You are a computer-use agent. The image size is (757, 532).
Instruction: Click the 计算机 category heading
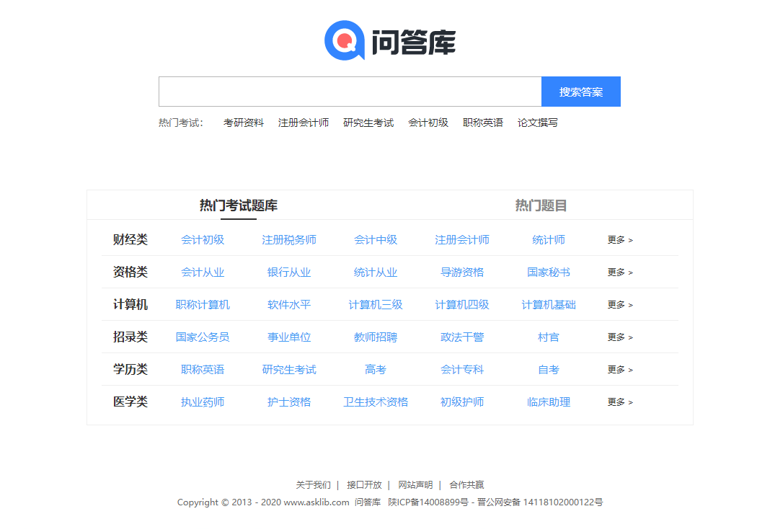tap(130, 304)
